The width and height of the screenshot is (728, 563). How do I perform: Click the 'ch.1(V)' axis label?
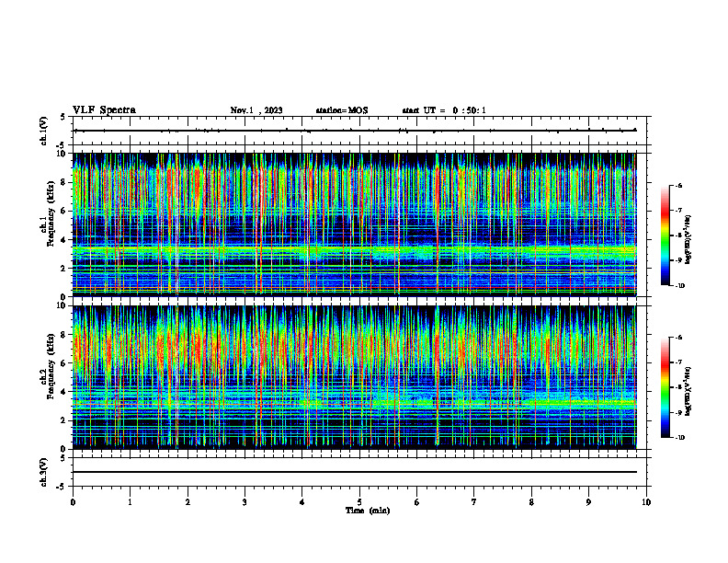(44, 131)
